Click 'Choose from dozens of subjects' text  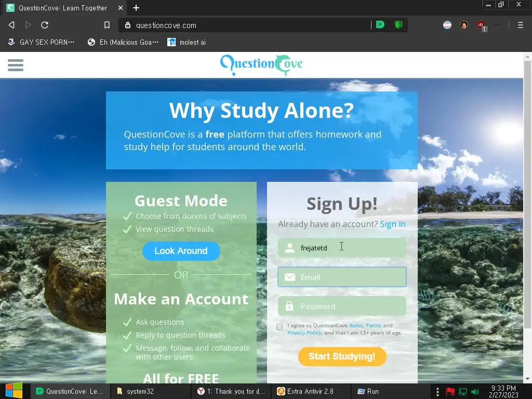pyautogui.click(x=191, y=216)
